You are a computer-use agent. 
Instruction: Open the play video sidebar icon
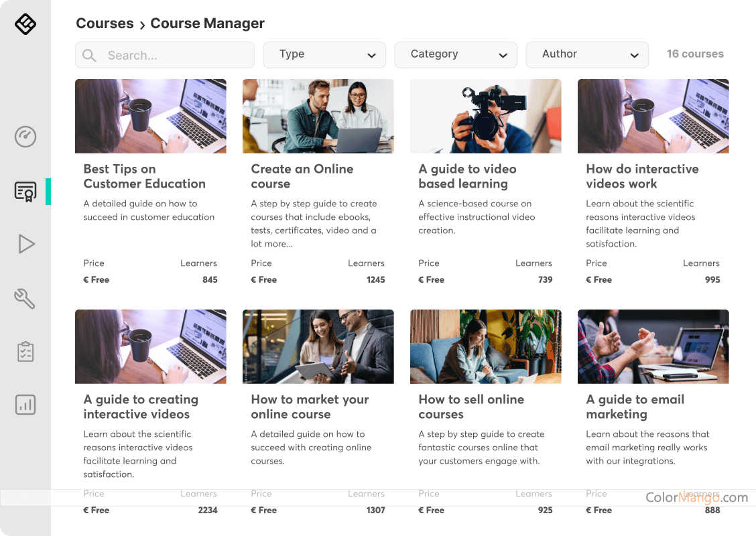[25, 244]
